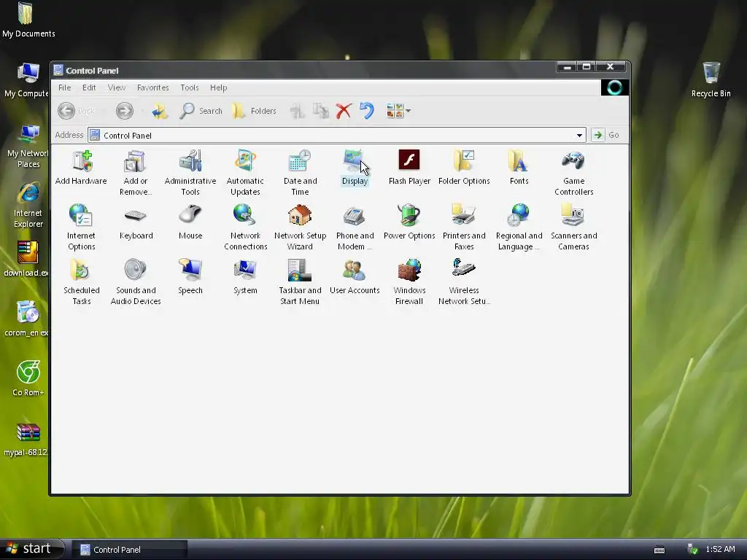Click the Back toolbar button
This screenshot has width=747, height=560.
(76, 111)
